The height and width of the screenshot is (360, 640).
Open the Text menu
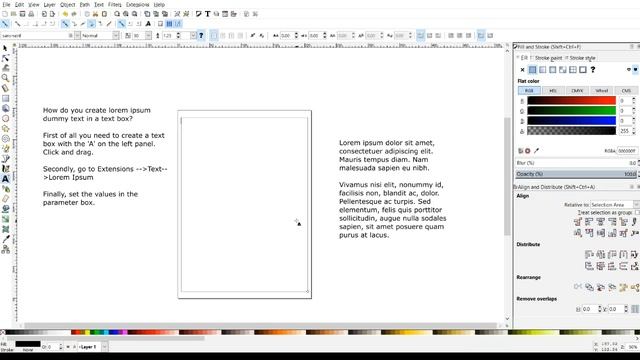coord(99,4)
